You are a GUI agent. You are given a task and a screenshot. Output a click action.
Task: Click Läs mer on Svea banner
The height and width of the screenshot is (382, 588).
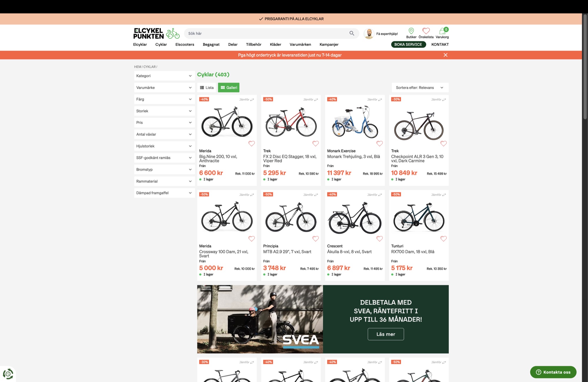tap(386, 334)
